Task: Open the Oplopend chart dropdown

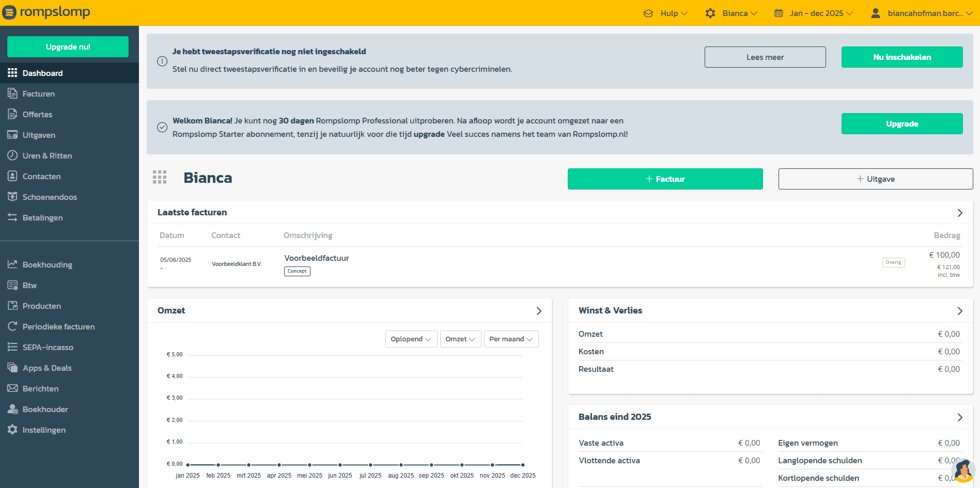Action: (411, 339)
